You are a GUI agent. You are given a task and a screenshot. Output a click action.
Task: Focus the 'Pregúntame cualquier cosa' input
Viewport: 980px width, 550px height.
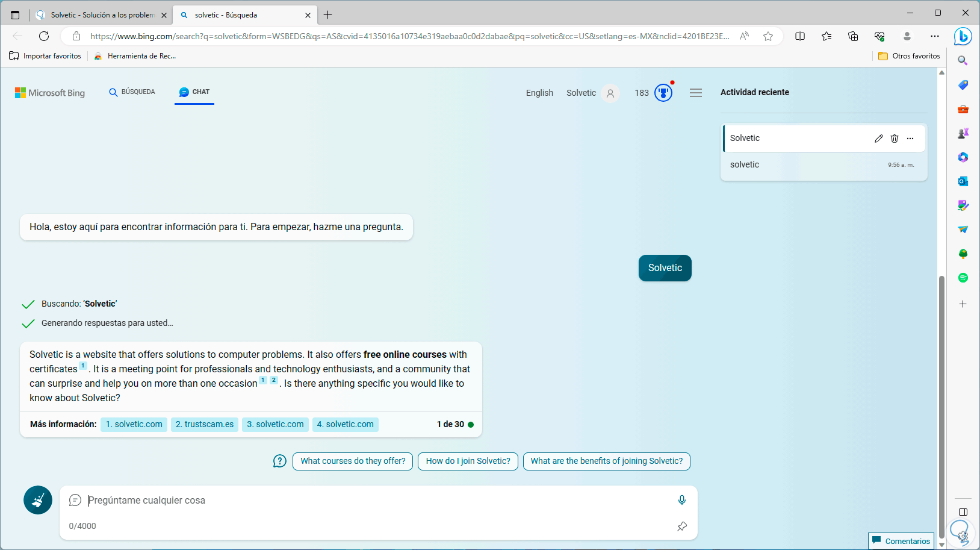tap(379, 501)
